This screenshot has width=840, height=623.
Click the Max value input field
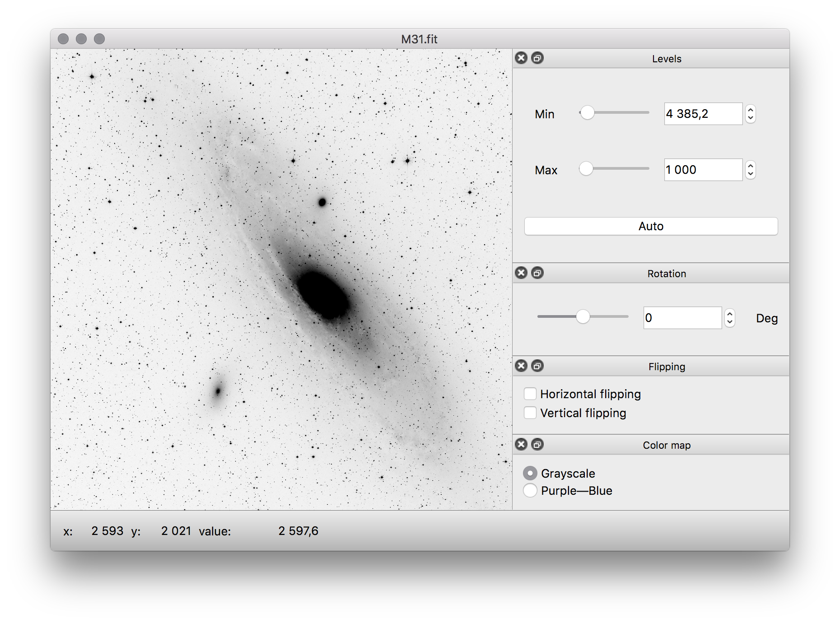point(703,170)
